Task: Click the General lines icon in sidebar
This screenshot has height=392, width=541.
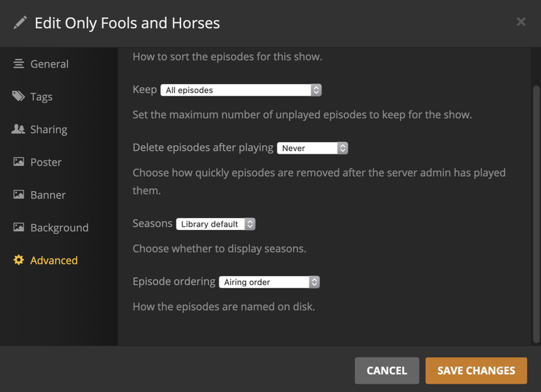Action: 18,64
